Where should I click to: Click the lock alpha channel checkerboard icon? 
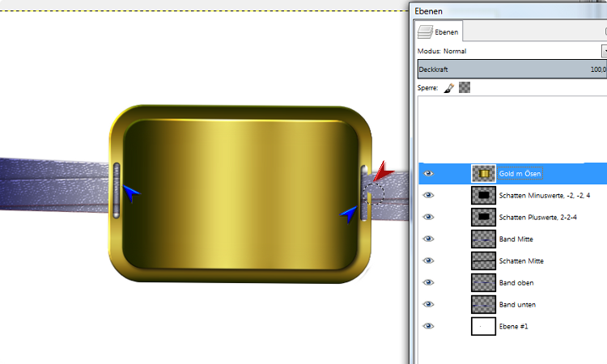coord(464,87)
